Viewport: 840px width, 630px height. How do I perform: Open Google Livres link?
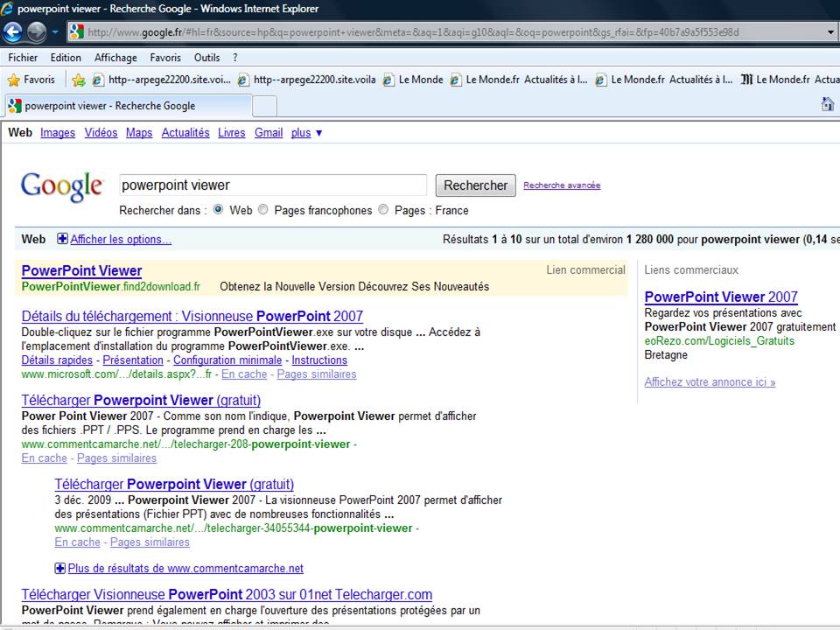[x=231, y=133]
